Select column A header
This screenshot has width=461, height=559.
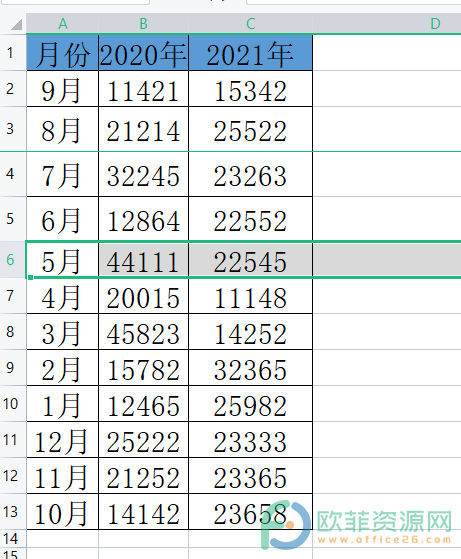[62, 24]
